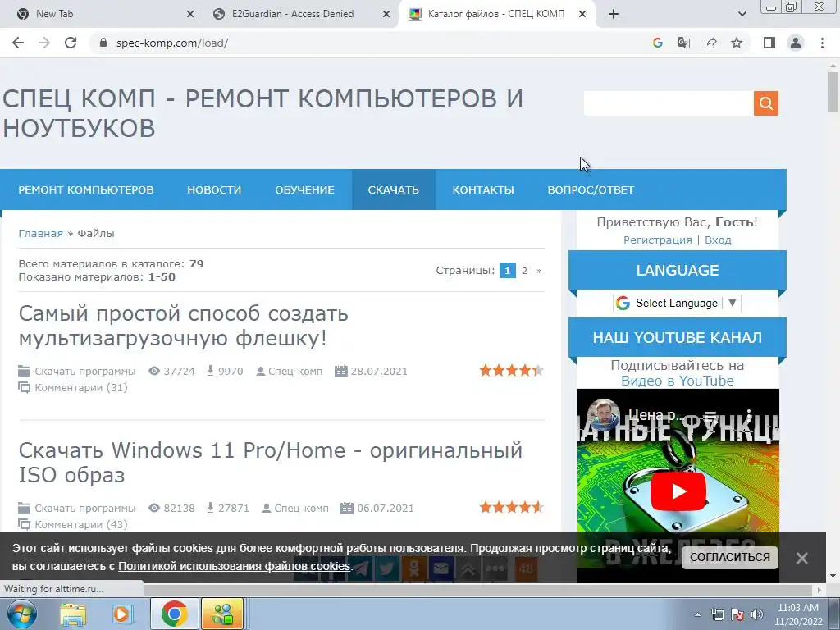This screenshot has height=630, width=840.
Task: Open the КОНТАКТЫ menu item
Action: 483,189
